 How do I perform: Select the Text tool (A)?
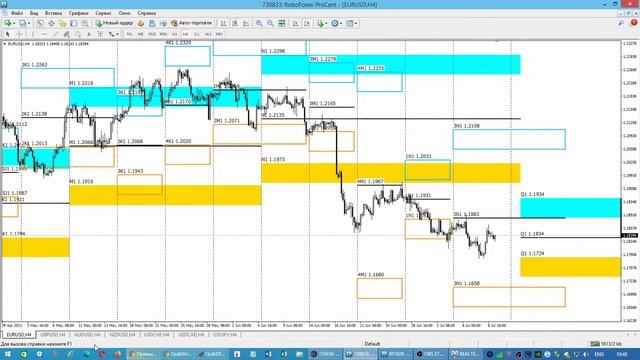[89, 34]
